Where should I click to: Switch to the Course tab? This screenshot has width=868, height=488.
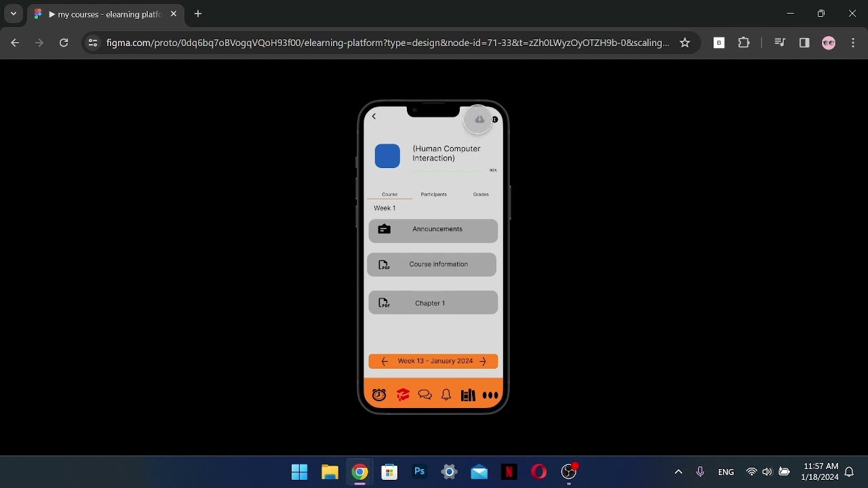click(x=389, y=195)
